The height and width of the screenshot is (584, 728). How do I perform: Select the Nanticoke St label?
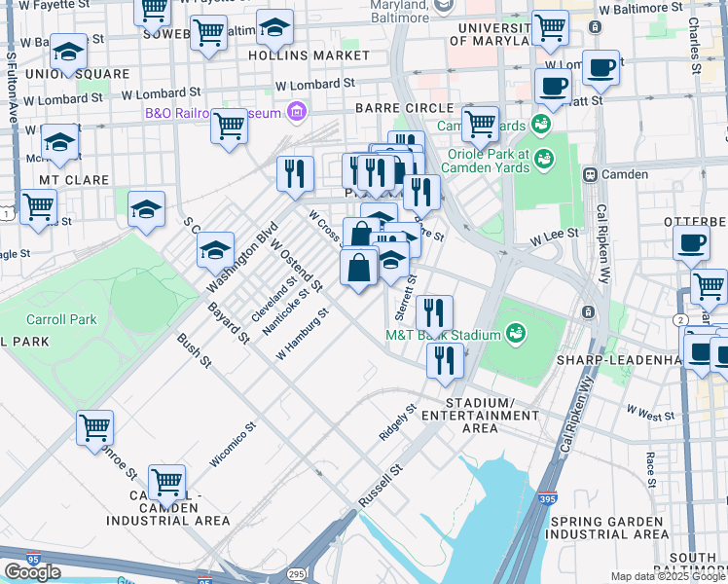pyautogui.click(x=285, y=312)
